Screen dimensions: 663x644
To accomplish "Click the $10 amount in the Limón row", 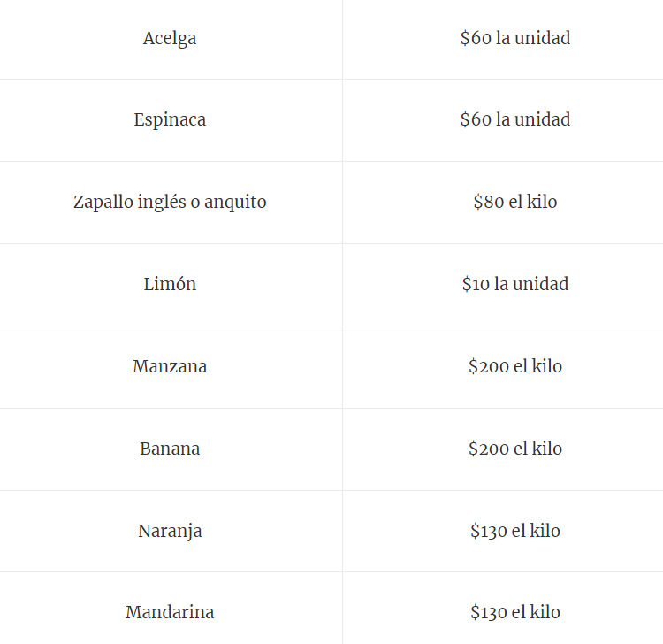I will 476,284.
